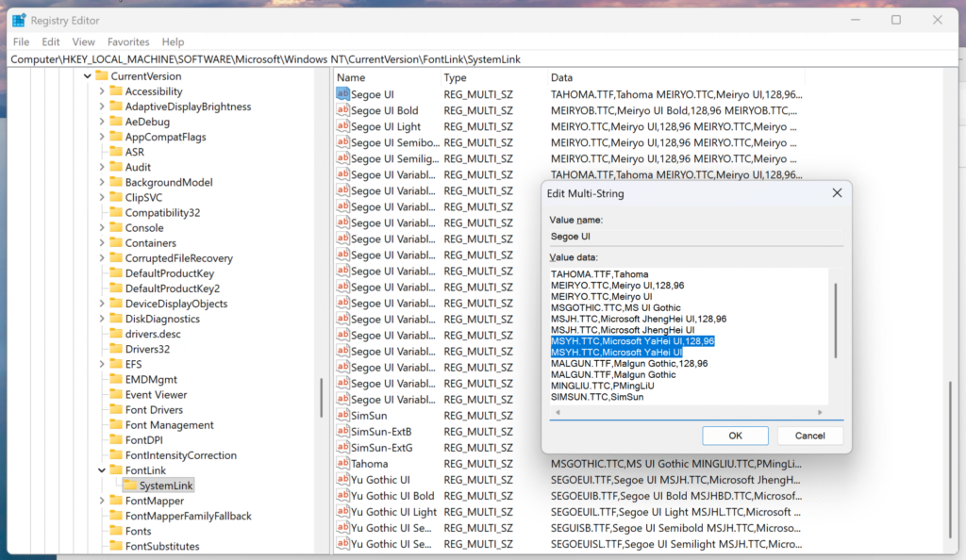
Task: Select the SystemLink folder icon
Action: coord(130,486)
